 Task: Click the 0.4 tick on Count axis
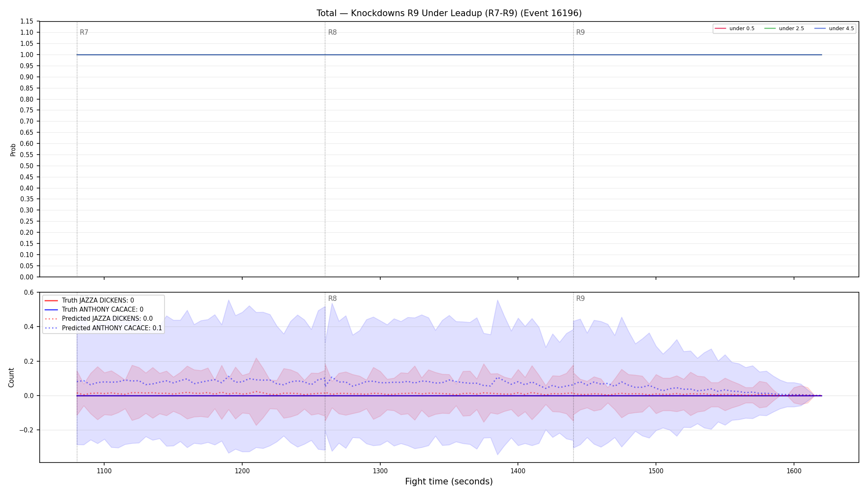29,327
